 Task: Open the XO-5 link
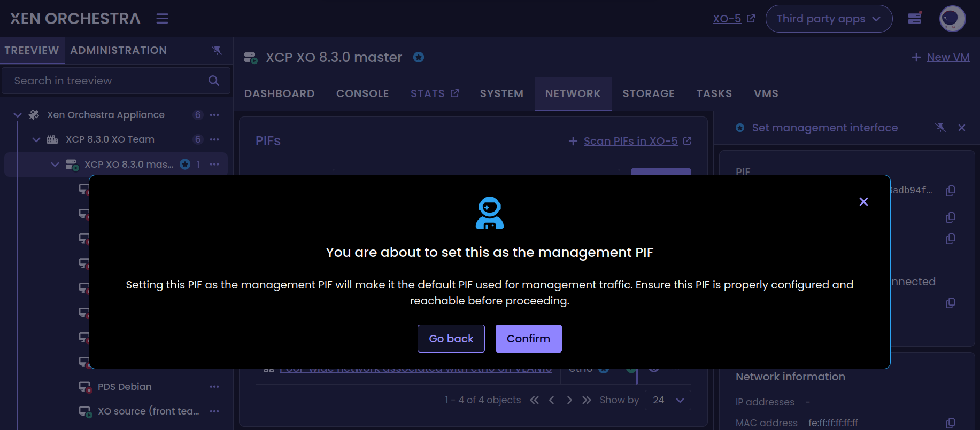[734, 19]
